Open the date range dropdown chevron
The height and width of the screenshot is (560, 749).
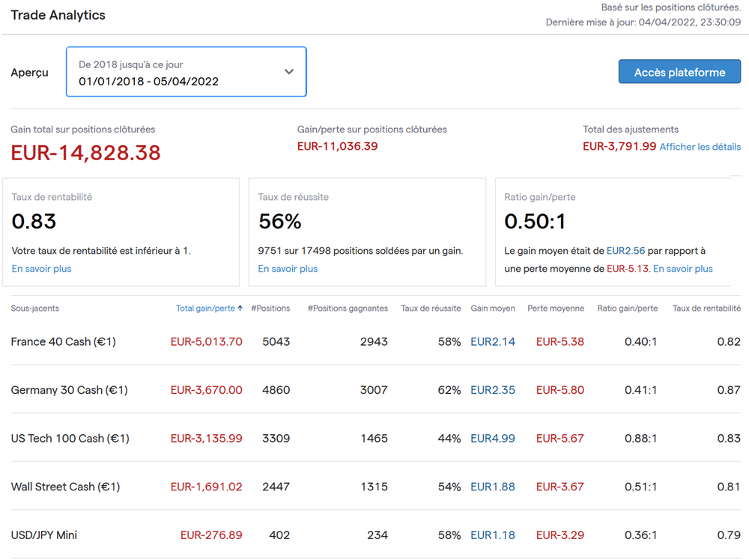pos(289,72)
